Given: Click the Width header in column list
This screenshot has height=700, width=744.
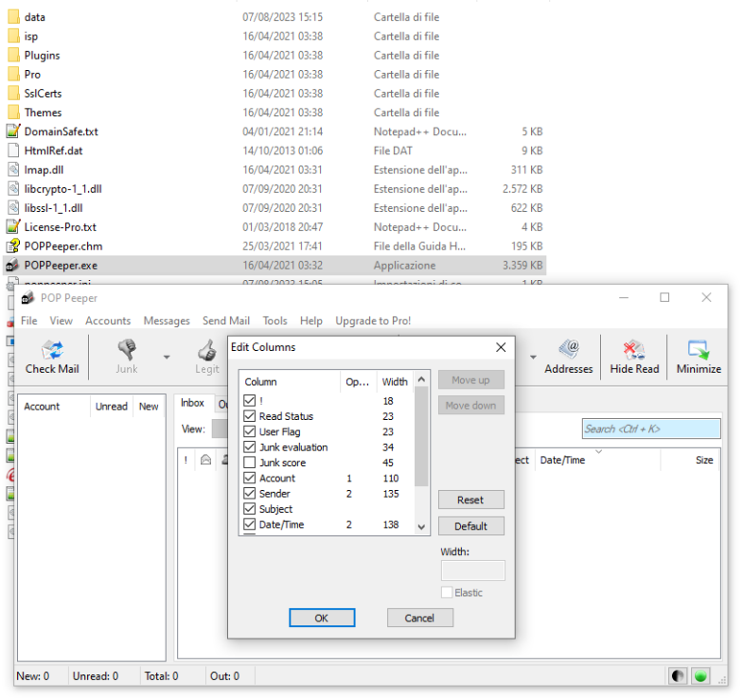Looking at the screenshot, I should coord(395,382).
